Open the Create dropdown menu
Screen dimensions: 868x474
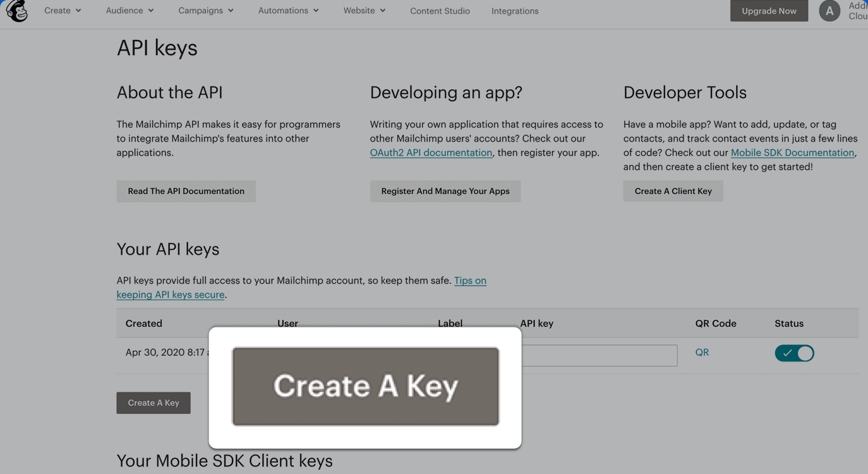[63, 11]
